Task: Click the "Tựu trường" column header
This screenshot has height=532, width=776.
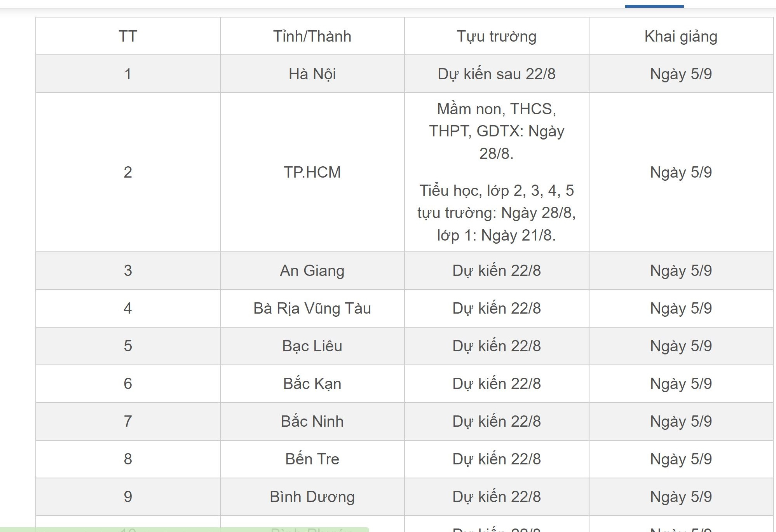Action: pyautogui.click(x=497, y=36)
